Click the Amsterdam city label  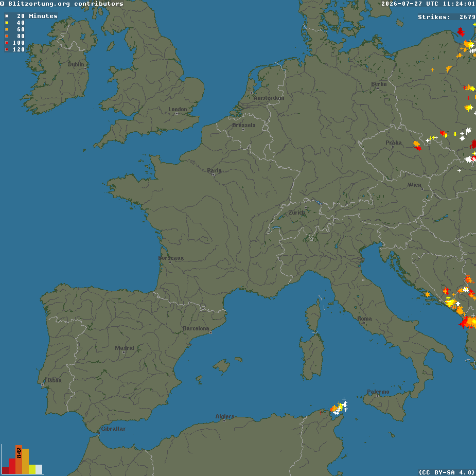coord(269,98)
